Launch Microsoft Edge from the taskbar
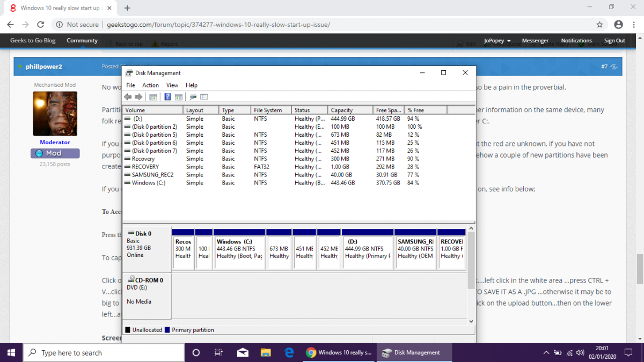Screen dimensions: 644x362 pyautogui.click(x=289, y=352)
